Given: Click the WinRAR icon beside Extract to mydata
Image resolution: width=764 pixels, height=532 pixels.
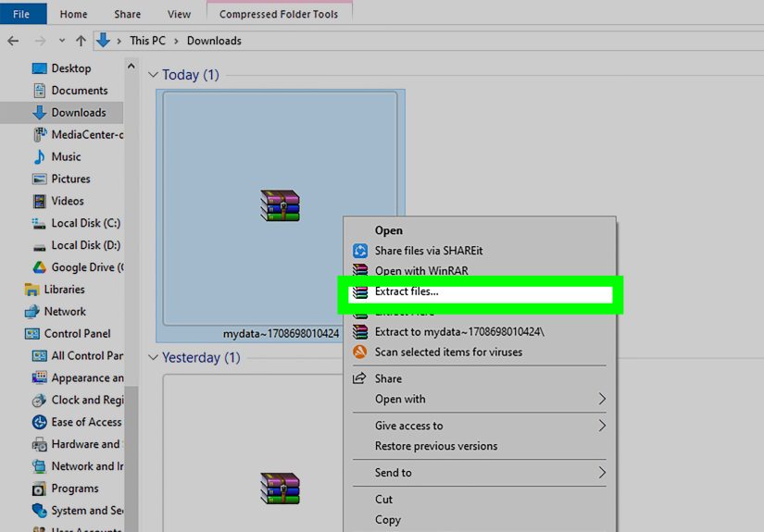Looking at the screenshot, I should pos(360,332).
